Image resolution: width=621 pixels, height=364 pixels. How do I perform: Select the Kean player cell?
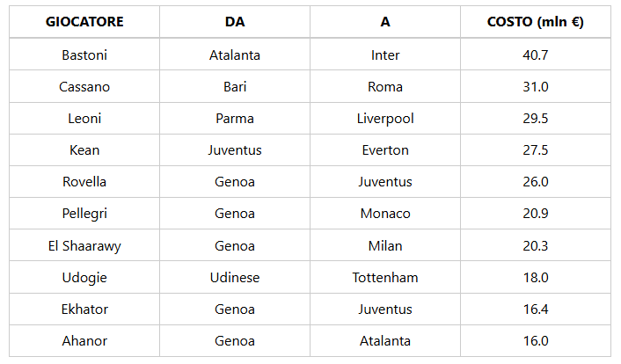coord(84,150)
